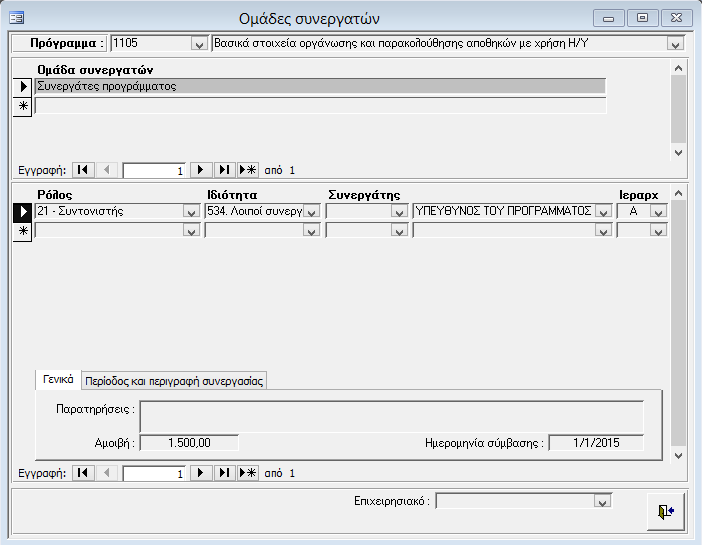Switch to Περίοδος και περιγραφή συνεργασίας tab

coord(174,380)
